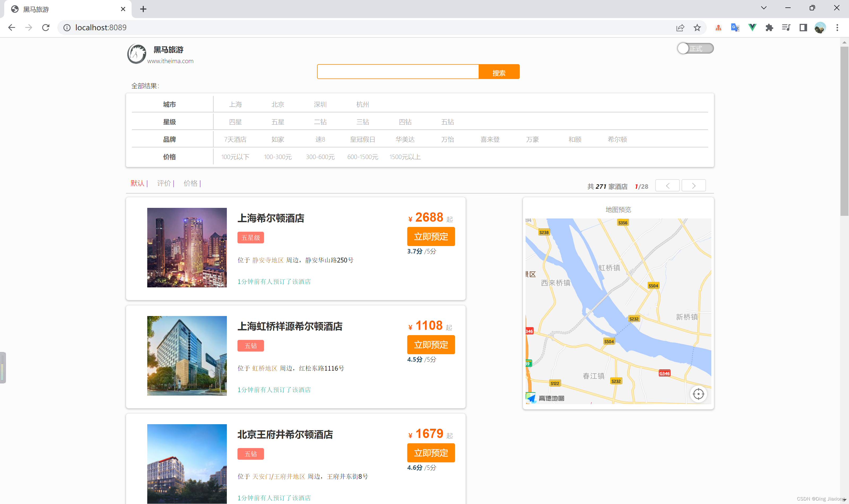Filter price 300-600元

point(320,157)
